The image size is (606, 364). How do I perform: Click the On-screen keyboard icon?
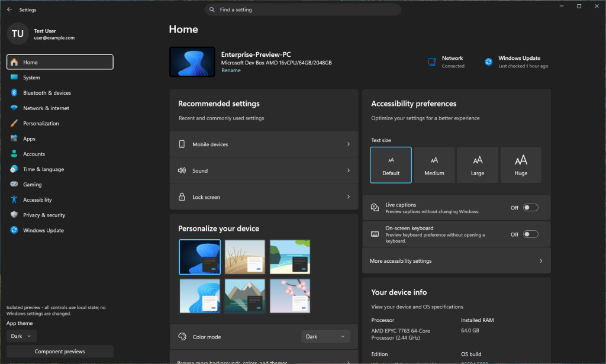(x=375, y=234)
